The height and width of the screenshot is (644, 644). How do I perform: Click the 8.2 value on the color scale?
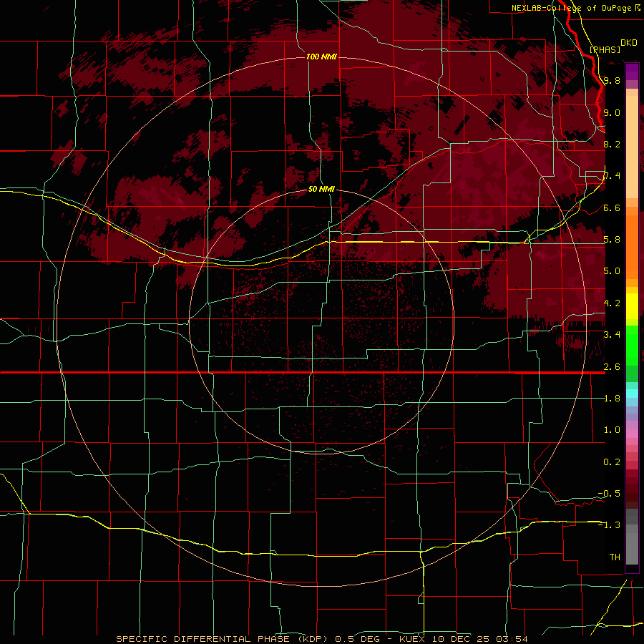coord(612,144)
